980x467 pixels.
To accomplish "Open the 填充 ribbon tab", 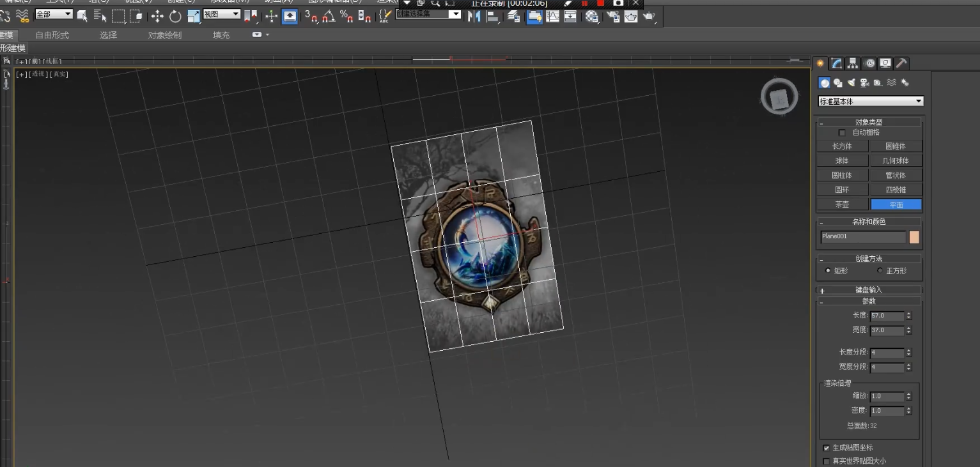I will tap(221, 35).
